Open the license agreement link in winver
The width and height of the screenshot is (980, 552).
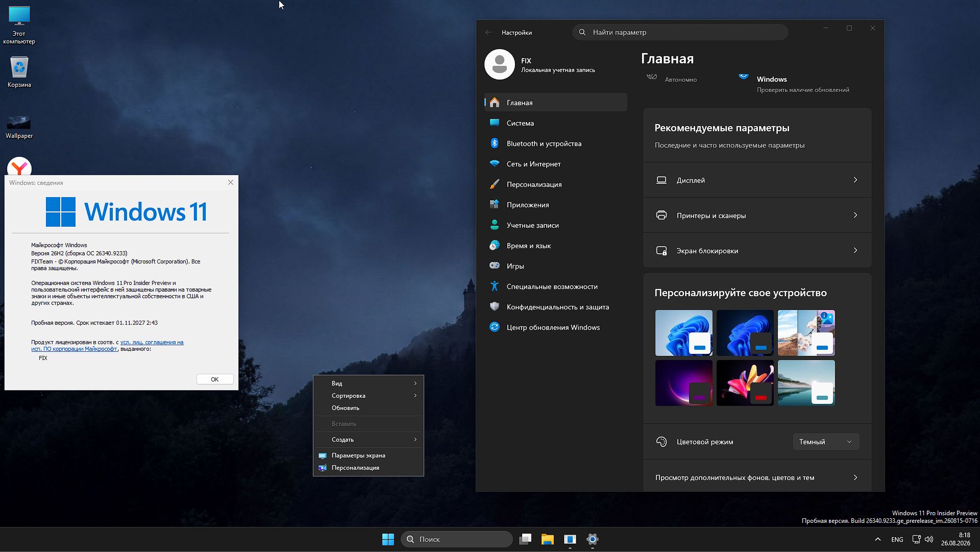coord(107,346)
